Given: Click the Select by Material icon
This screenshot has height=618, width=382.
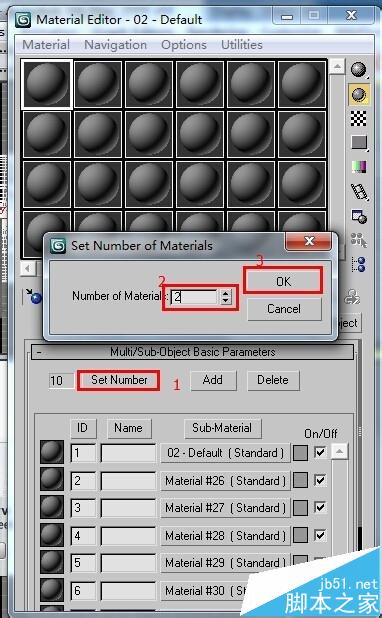Looking at the screenshot, I should tap(359, 240).
